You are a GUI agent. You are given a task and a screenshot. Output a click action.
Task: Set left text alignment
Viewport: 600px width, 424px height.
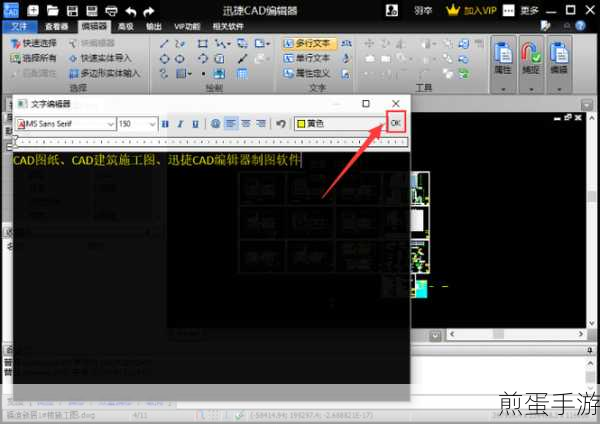pos(231,124)
